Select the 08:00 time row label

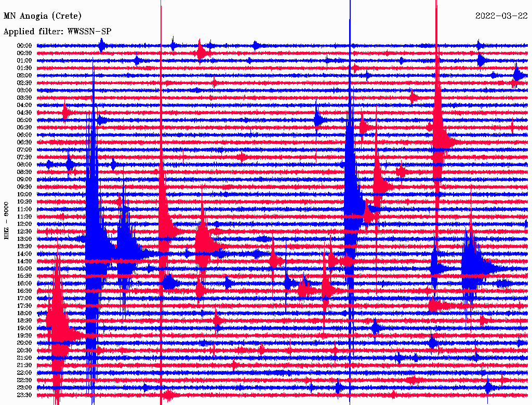click(x=24, y=165)
